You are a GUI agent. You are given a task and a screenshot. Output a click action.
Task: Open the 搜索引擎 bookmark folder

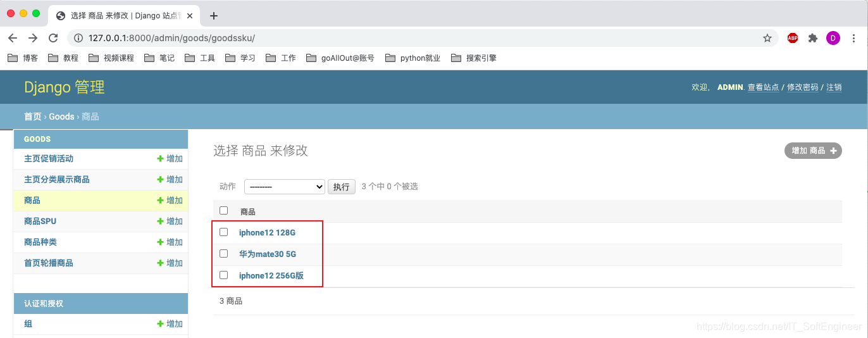point(473,58)
